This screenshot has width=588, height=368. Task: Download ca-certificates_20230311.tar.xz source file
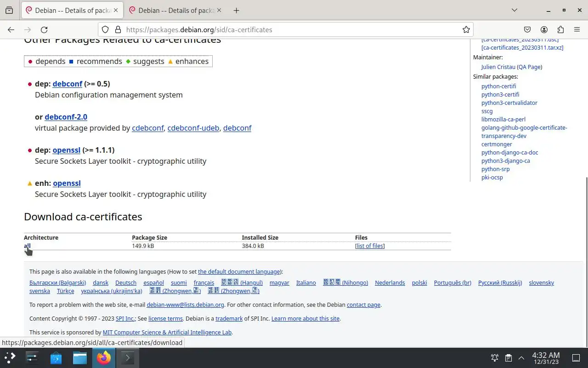tap(522, 47)
